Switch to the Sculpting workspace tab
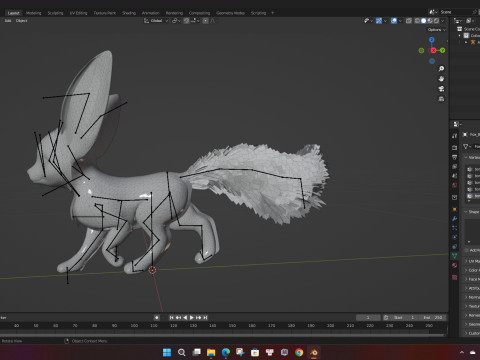This screenshot has height=360, width=480. pos(55,13)
